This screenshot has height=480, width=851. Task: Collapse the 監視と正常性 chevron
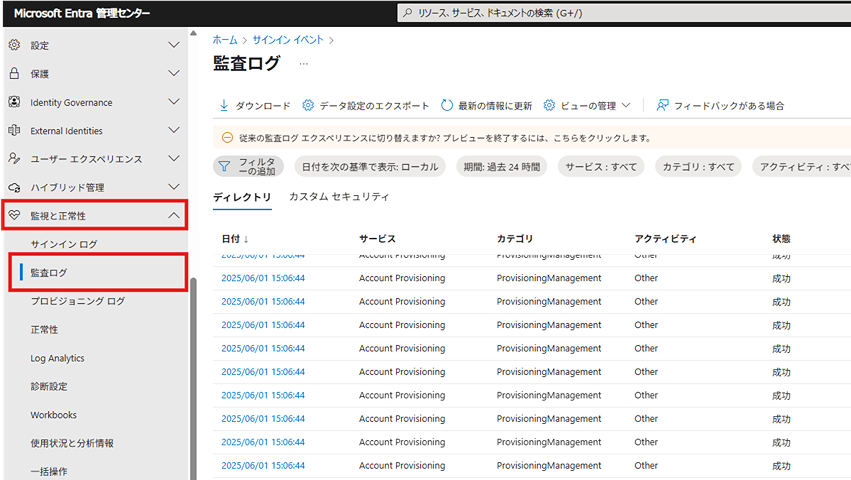point(174,216)
